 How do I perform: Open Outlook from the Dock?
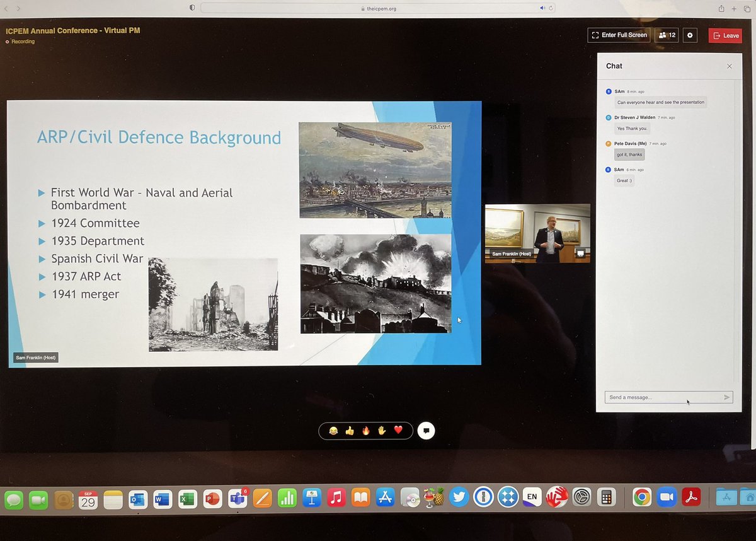(137, 499)
